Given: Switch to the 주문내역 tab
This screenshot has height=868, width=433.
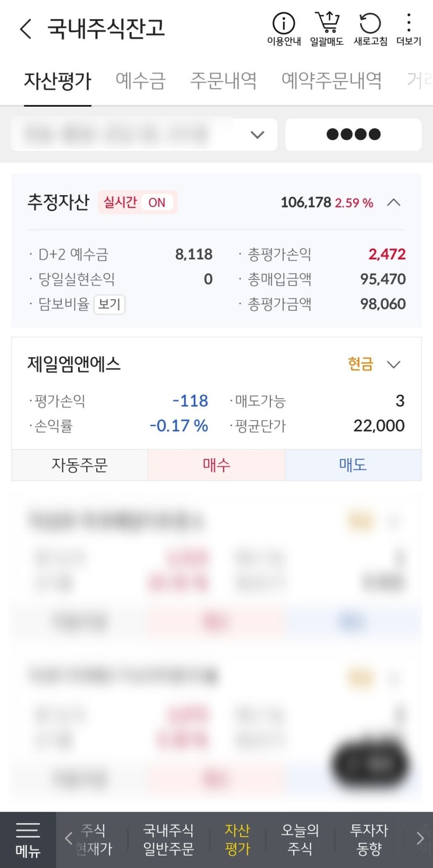Looking at the screenshot, I should tap(223, 80).
